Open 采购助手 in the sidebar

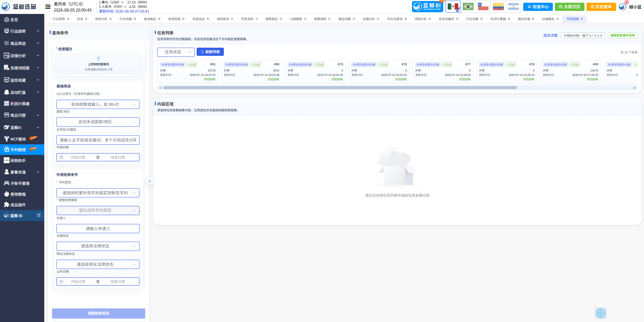(22, 161)
